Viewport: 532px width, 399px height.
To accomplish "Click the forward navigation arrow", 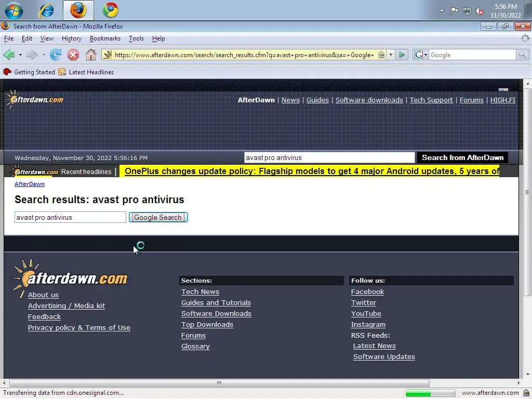I will pyautogui.click(x=32, y=55).
